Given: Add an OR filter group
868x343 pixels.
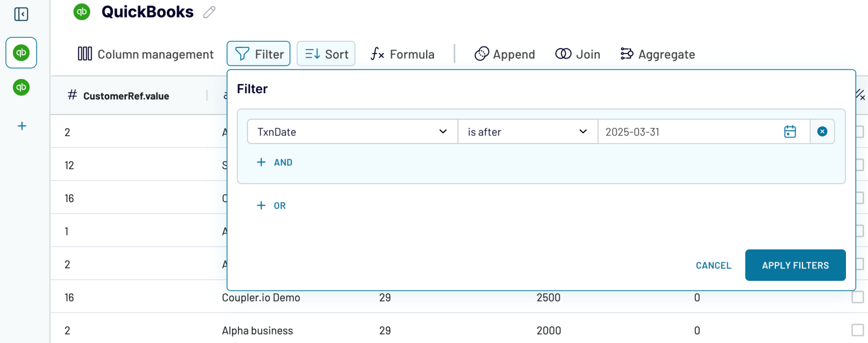Looking at the screenshot, I should coord(271,205).
